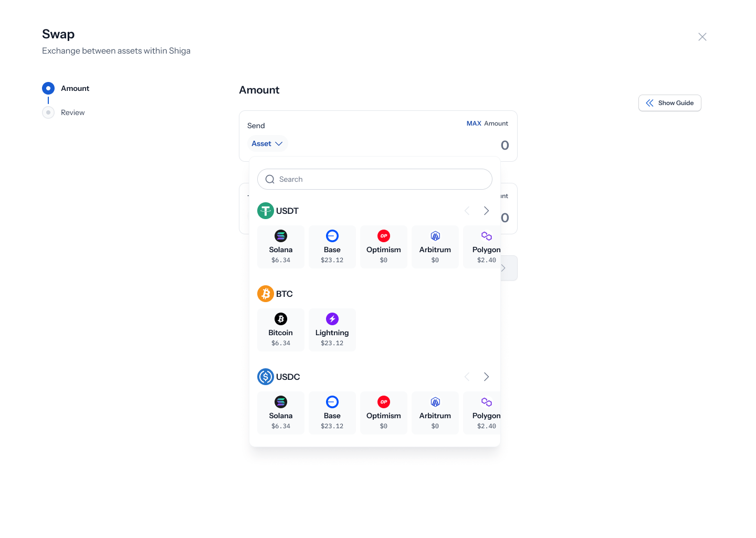Click the Send label
This screenshot has width=756, height=538.
point(256,126)
